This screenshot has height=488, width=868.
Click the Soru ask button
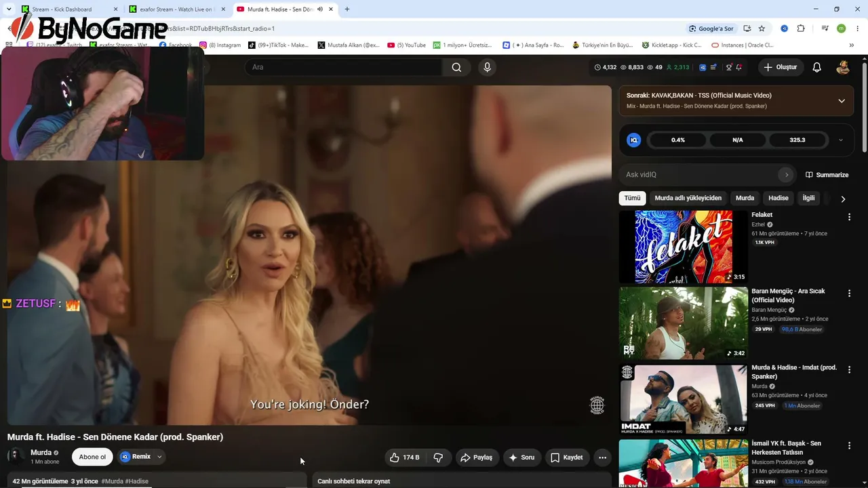[x=522, y=457]
